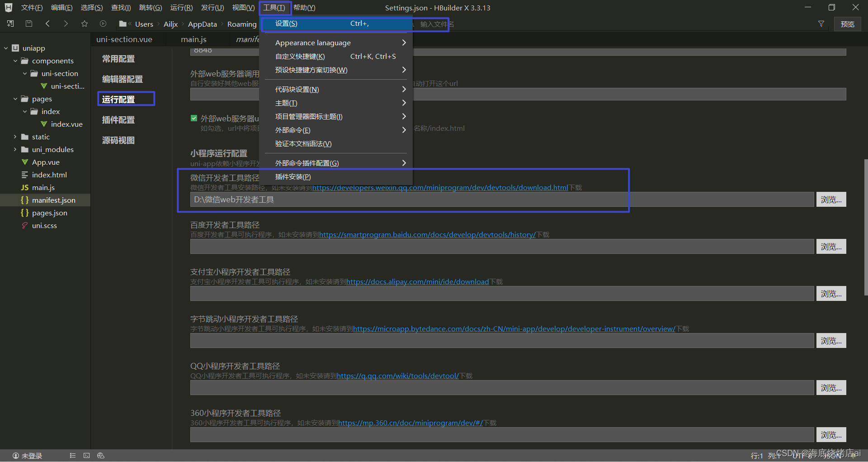This screenshot has width=868, height=462.
Task: Open Appearance lanaguage submenu
Action: (336, 43)
